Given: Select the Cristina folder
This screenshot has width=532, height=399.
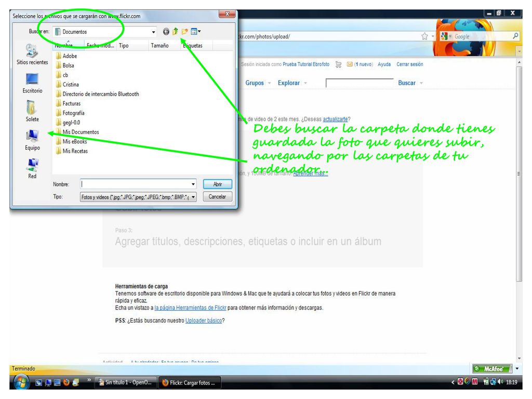Looking at the screenshot, I should 68,85.
